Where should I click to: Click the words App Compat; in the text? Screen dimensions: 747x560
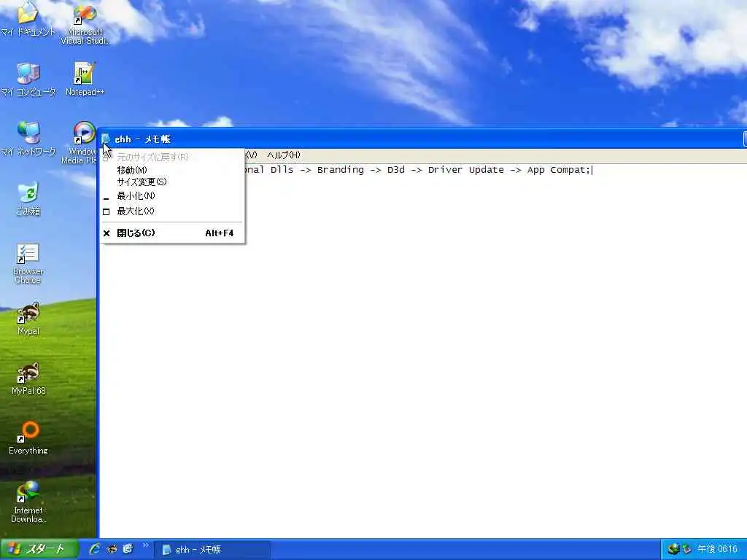pyautogui.click(x=558, y=170)
